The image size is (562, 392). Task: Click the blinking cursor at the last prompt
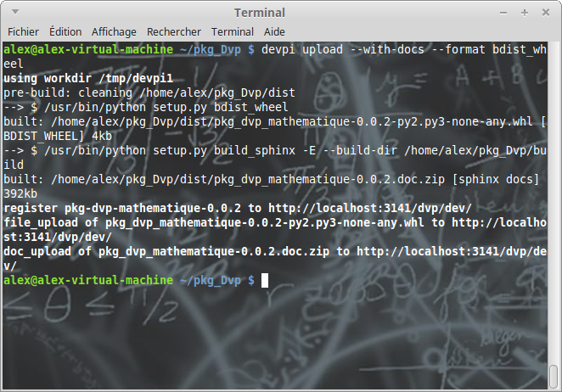[264, 280]
